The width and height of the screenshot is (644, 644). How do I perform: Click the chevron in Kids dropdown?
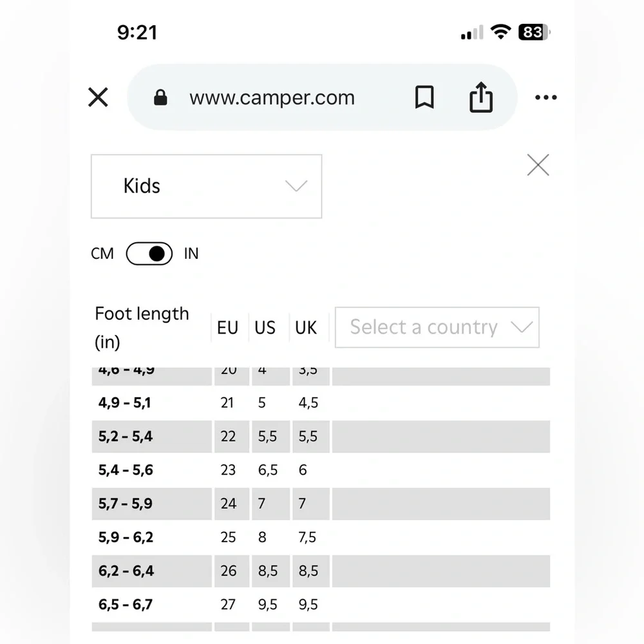point(296,186)
